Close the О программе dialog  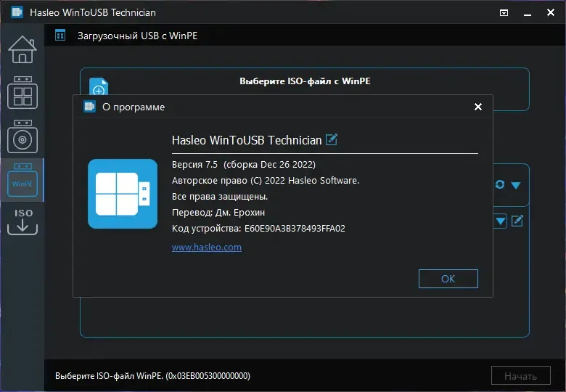[x=477, y=107]
